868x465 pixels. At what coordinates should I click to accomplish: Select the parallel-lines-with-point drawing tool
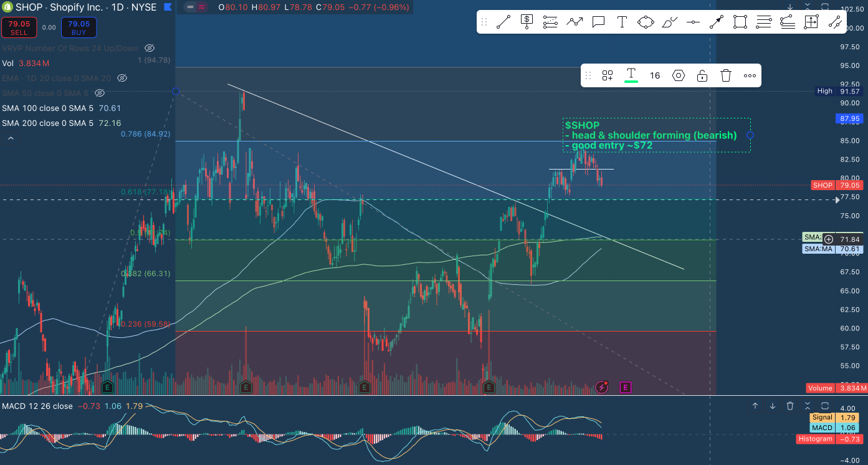click(x=764, y=22)
